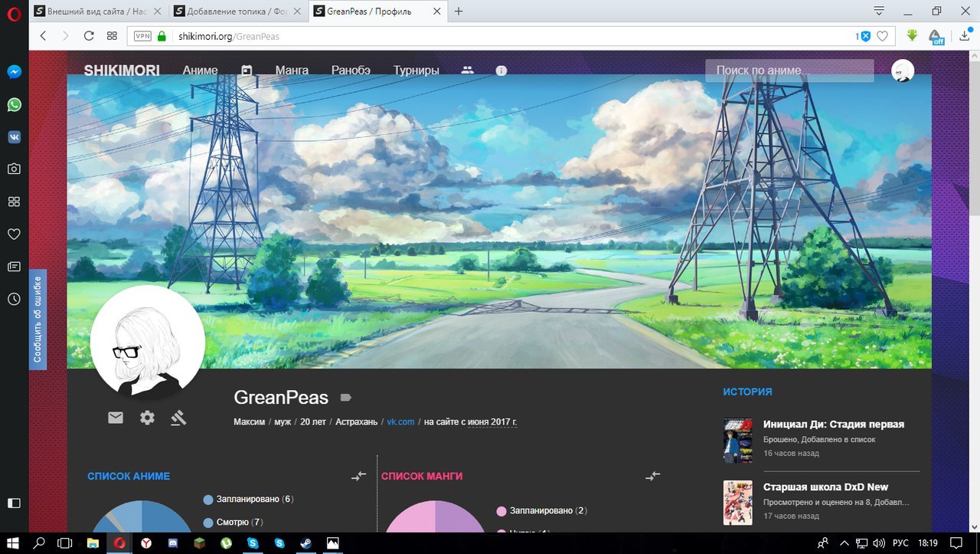Open the large GreanPeas profile avatar
Screen dimensions: 980x554
[x=148, y=342]
